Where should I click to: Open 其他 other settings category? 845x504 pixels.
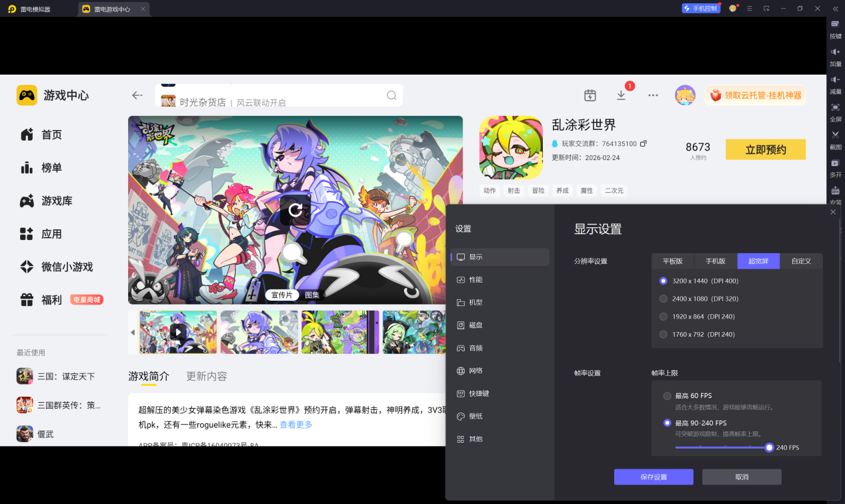(x=500, y=439)
